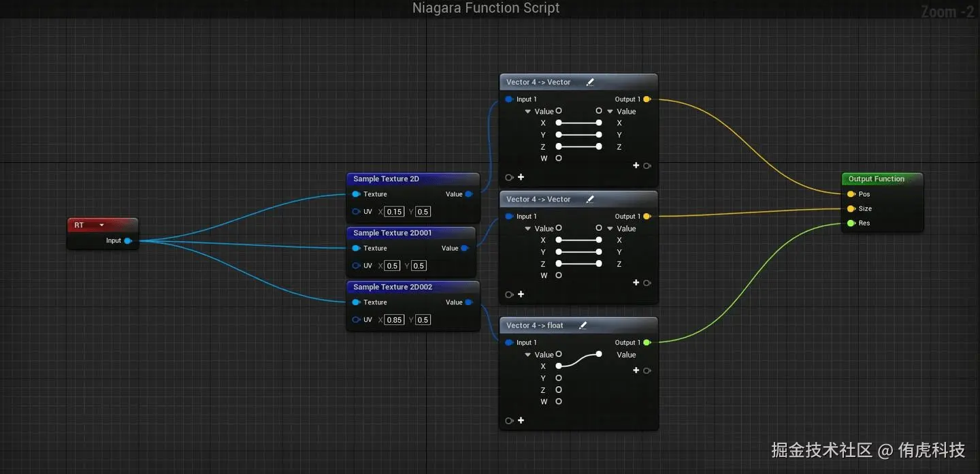Click the UV pin on Sample Texture 2D002
The width and height of the screenshot is (980, 474).
(357, 319)
